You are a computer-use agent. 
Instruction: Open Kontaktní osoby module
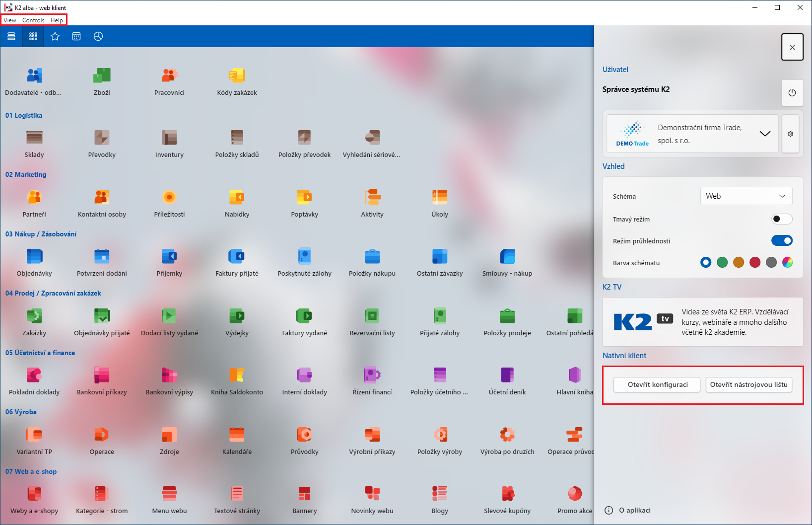(x=102, y=197)
